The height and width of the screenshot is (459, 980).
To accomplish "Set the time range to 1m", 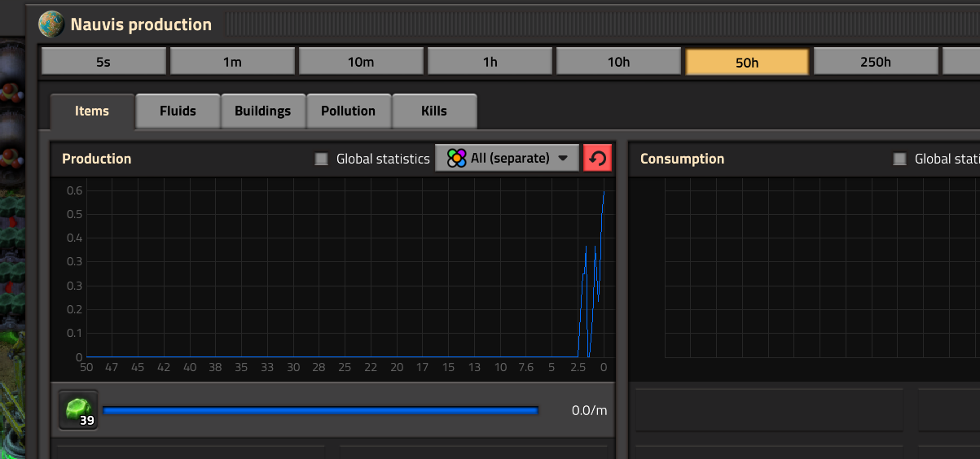I will tap(232, 62).
